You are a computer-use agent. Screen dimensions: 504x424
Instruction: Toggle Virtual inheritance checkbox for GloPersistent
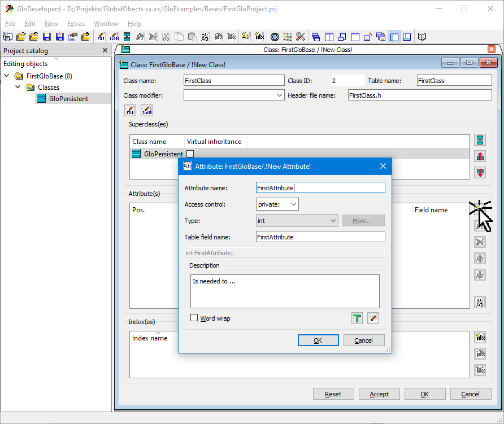tap(190, 154)
